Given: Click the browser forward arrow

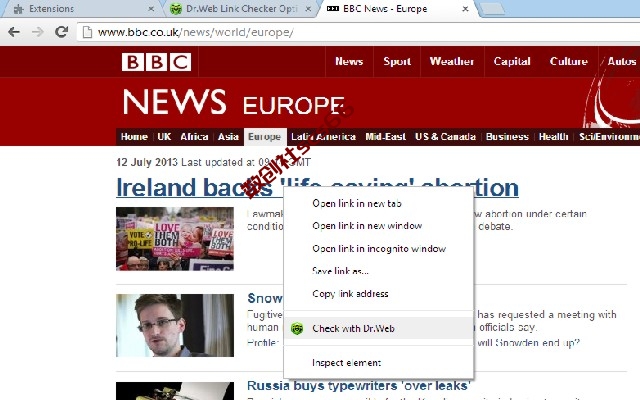Looking at the screenshot, I should tap(38, 32).
